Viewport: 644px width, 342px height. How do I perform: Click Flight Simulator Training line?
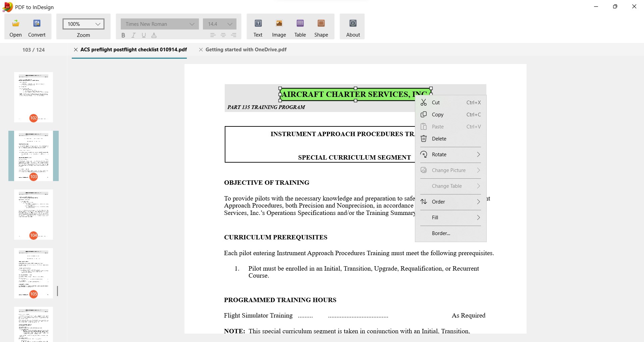(x=355, y=316)
